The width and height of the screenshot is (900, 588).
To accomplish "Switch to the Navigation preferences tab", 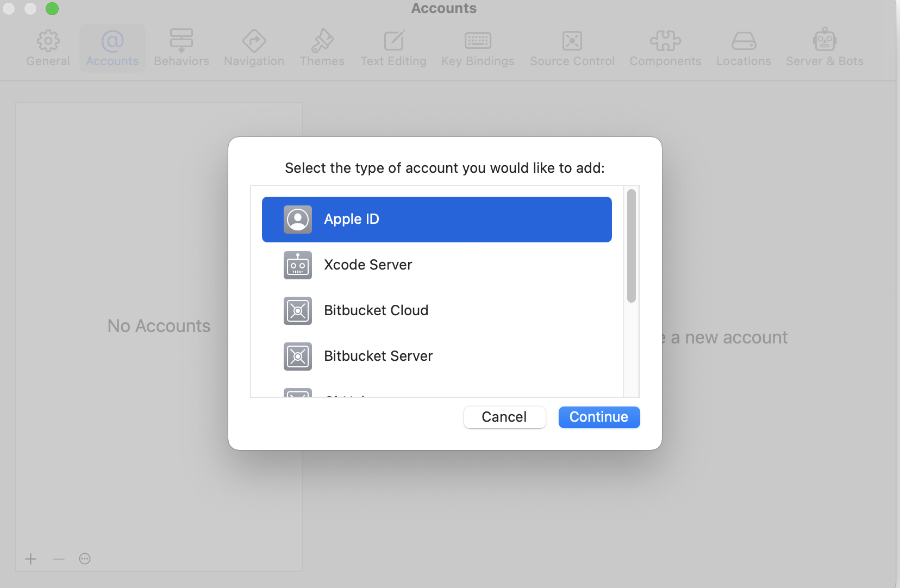I will click(254, 48).
